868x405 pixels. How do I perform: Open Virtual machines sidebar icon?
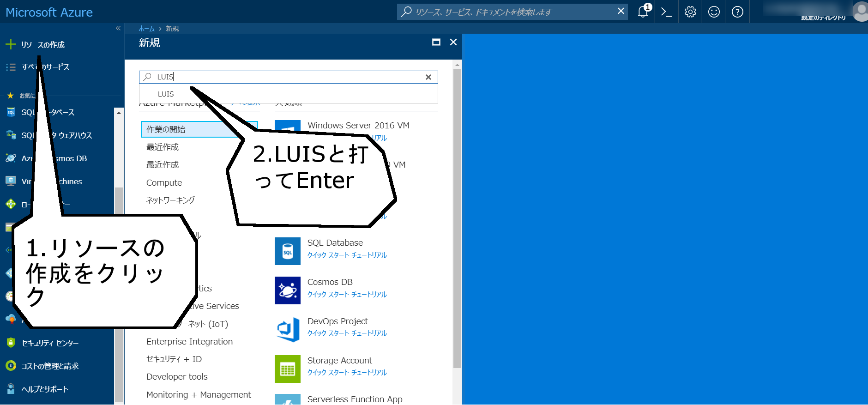click(11, 181)
